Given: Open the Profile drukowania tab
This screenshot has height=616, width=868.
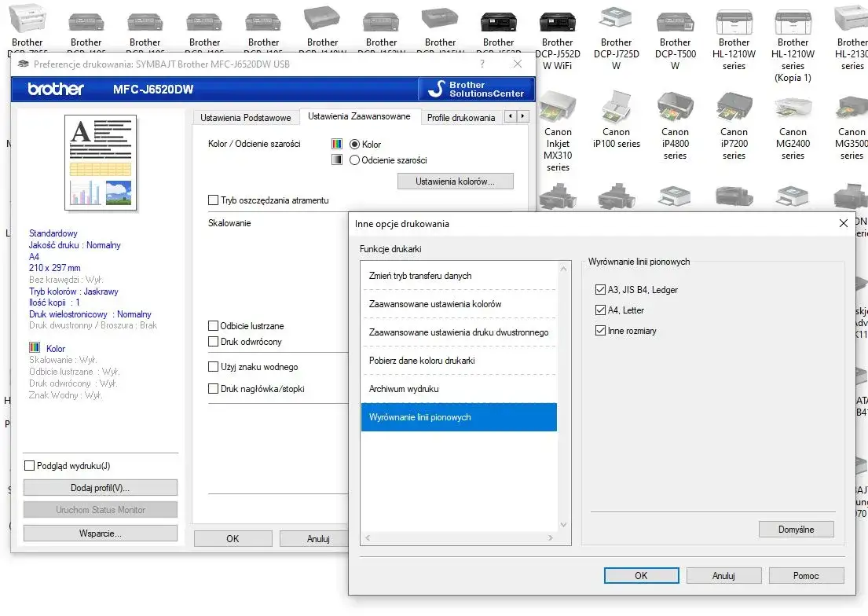Looking at the screenshot, I should (x=460, y=117).
